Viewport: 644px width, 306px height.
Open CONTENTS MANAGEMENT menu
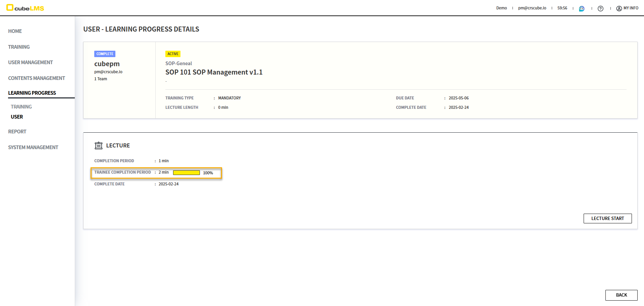(x=36, y=78)
